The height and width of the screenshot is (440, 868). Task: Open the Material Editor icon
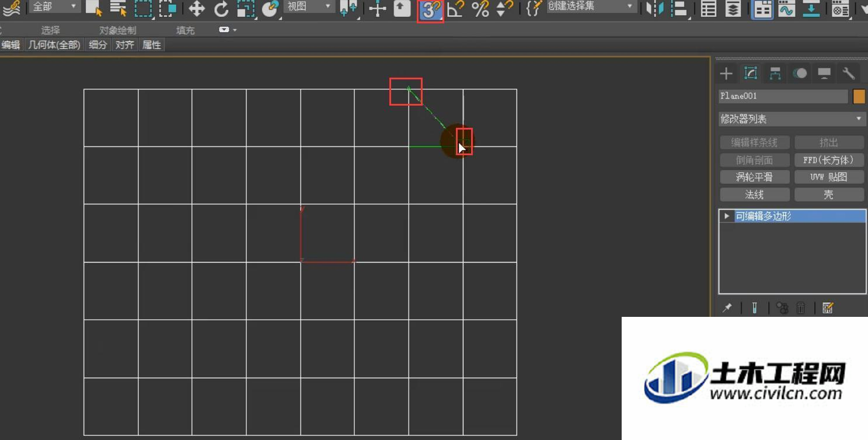[840, 8]
